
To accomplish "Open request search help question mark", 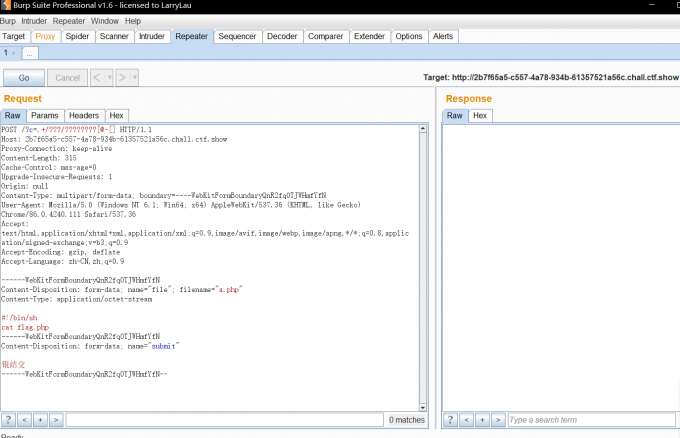I will tap(8, 420).
